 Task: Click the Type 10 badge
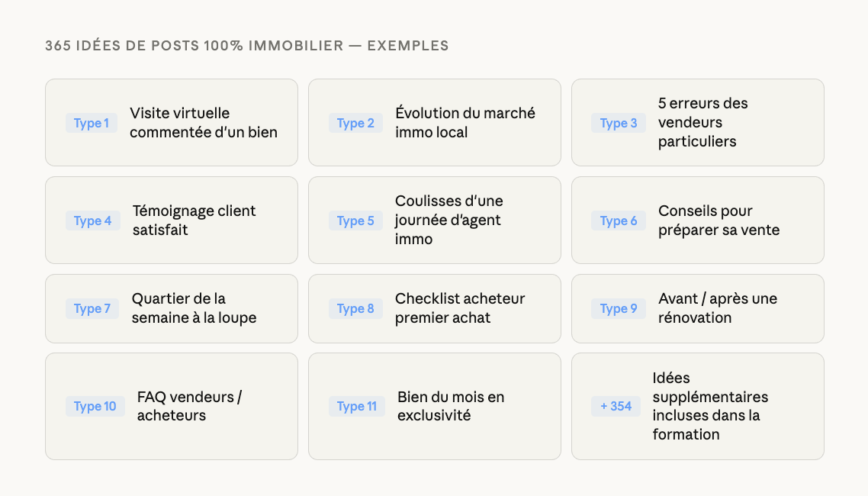[x=95, y=406]
